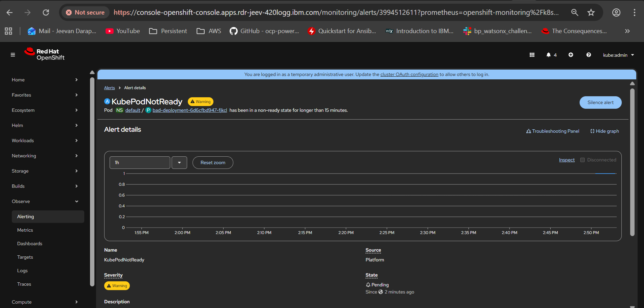This screenshot has width=644, height=308.
Task: Click the 1h time range input field
Action: tap(140, 162)
